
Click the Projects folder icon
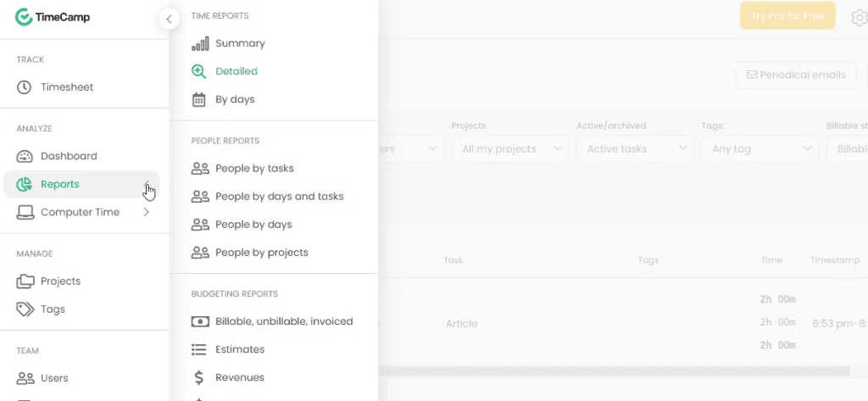coord(25,281)
